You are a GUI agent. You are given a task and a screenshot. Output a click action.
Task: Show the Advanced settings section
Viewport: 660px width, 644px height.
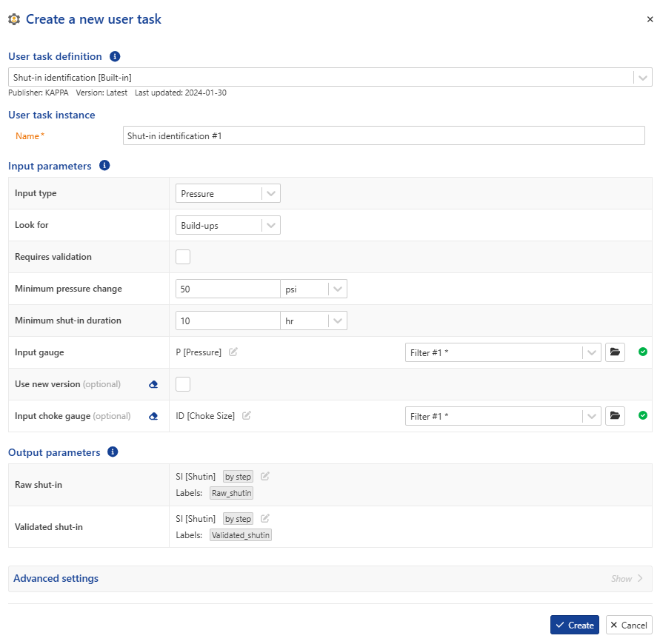(627, 578)
